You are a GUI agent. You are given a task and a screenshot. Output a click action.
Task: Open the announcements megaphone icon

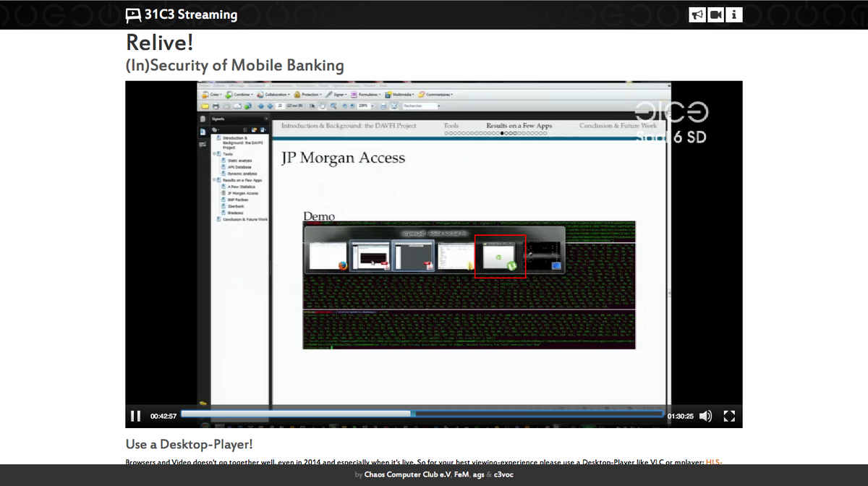697,14
